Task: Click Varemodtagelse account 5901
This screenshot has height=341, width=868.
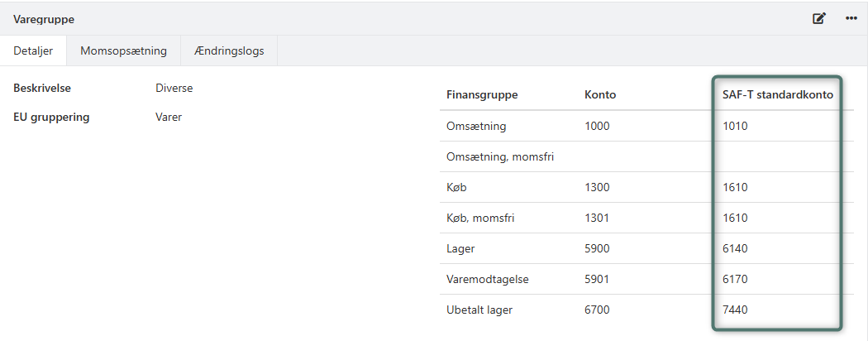Action: point(597,279)
